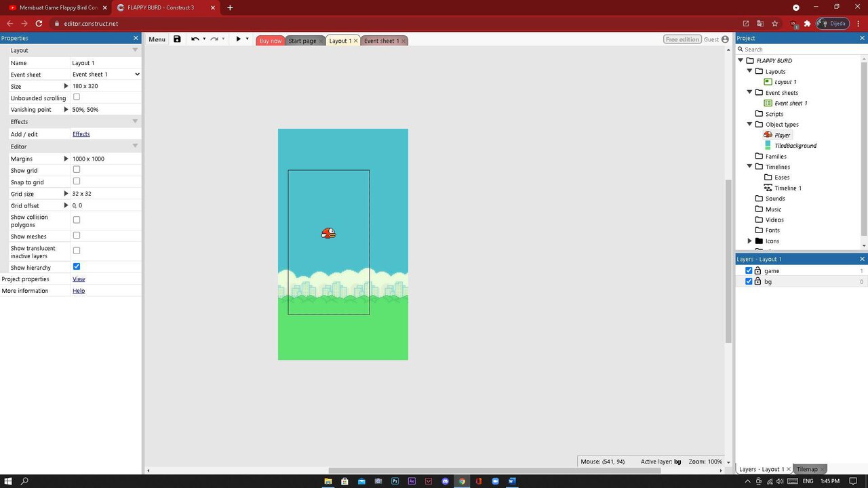Expand the Grid size property arrow

coord(66,193)
